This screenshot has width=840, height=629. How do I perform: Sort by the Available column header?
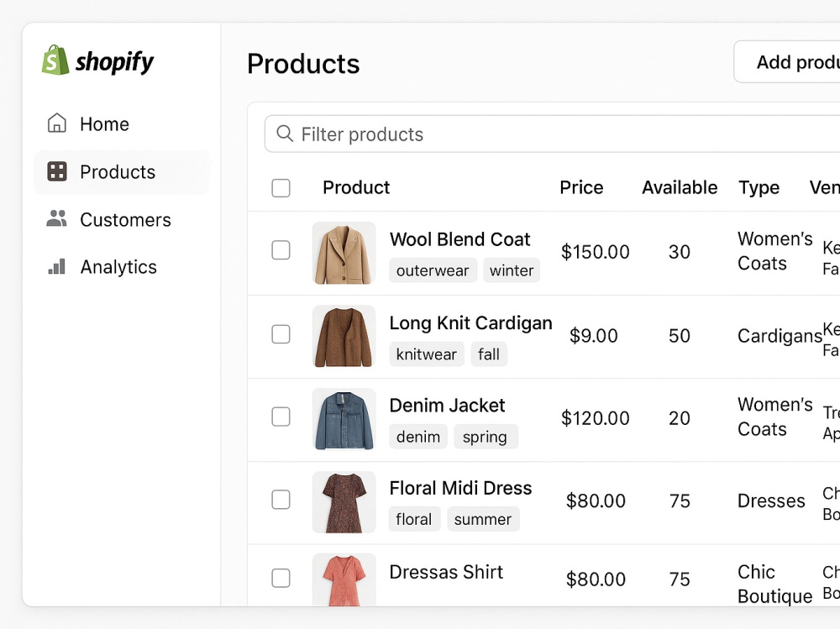coord(680,187)
